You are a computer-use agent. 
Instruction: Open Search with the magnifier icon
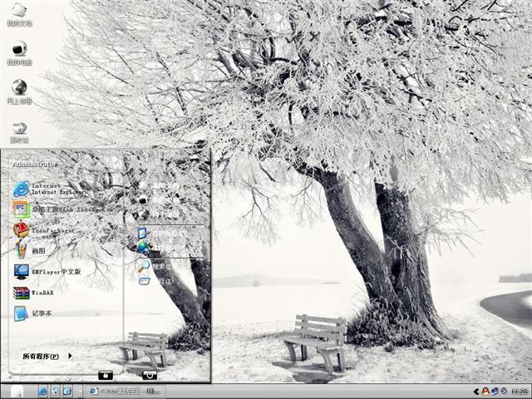[143, 266]
